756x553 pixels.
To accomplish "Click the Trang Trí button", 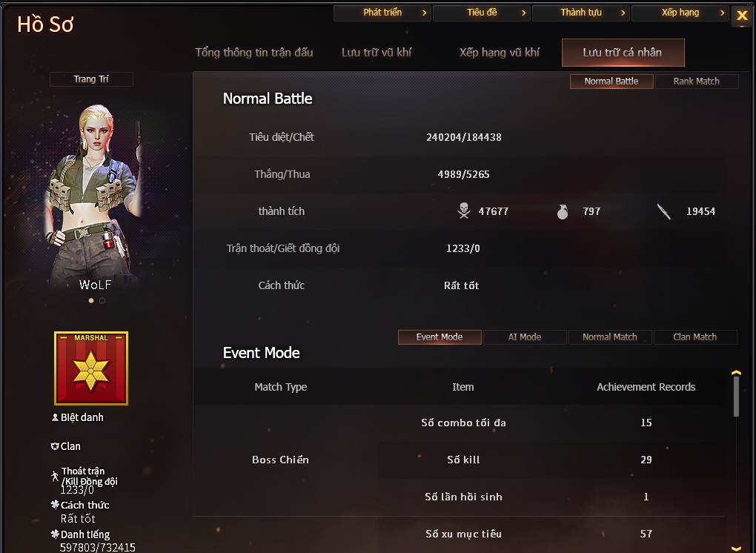I will 91,79.
